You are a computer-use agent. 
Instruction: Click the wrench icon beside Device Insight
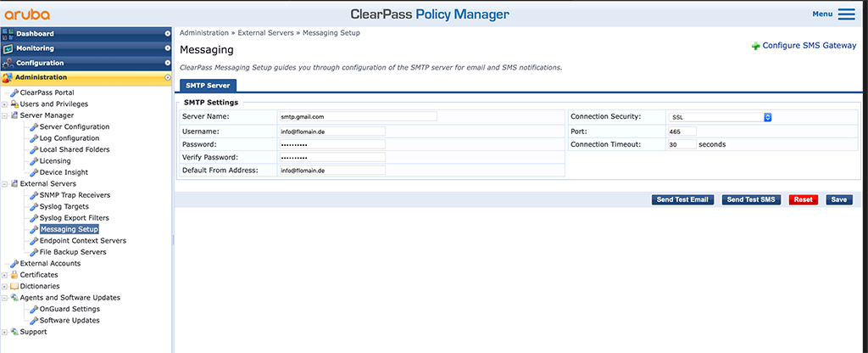point(34,172)
